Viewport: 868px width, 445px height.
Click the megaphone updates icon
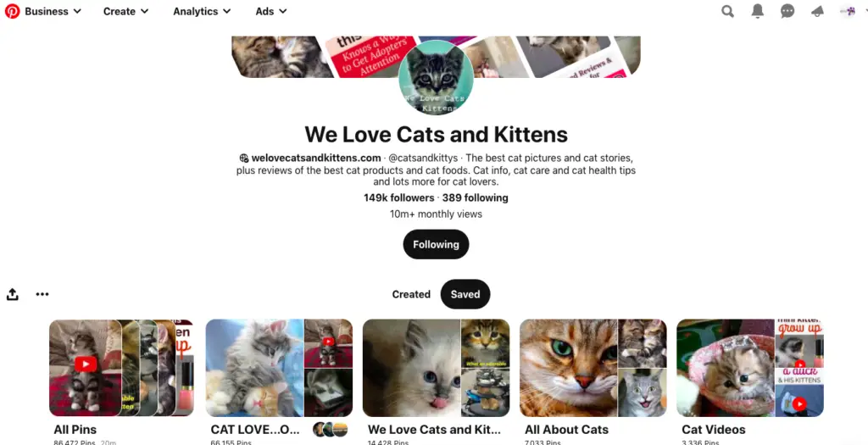tap(817, 12)
